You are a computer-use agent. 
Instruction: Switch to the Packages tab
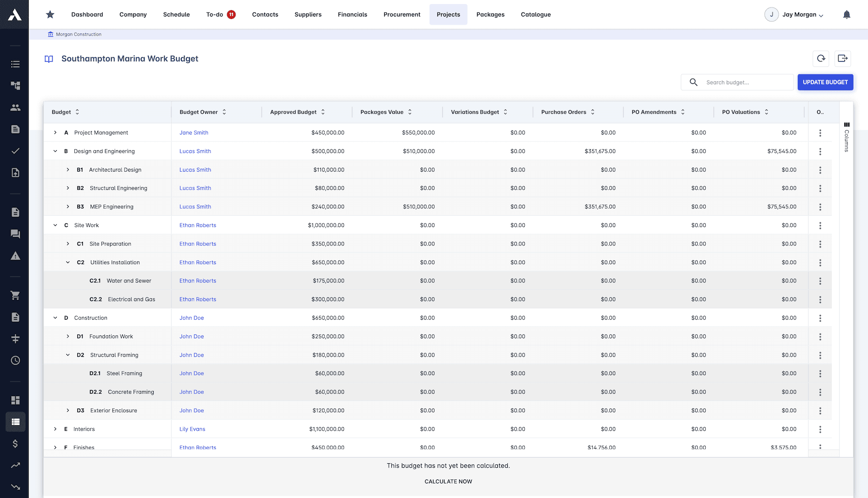[490, 14]
